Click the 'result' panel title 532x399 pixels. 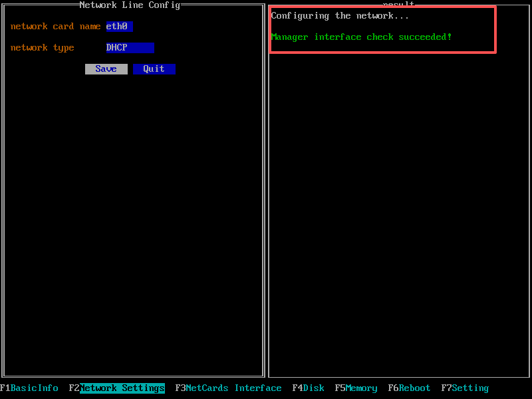pyautogui.click(x=399, y=4)
